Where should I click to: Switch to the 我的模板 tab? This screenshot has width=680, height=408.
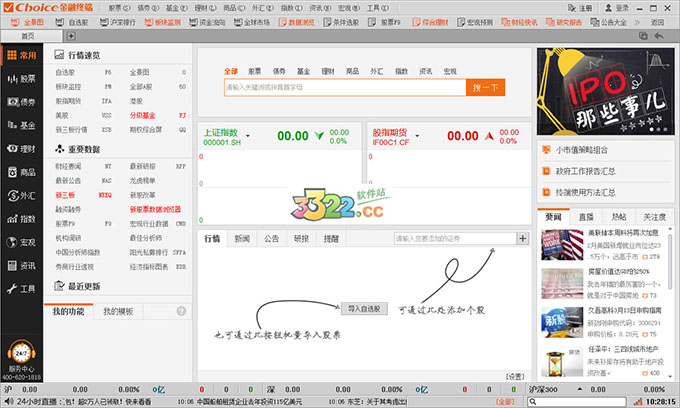tap(118, 311)
